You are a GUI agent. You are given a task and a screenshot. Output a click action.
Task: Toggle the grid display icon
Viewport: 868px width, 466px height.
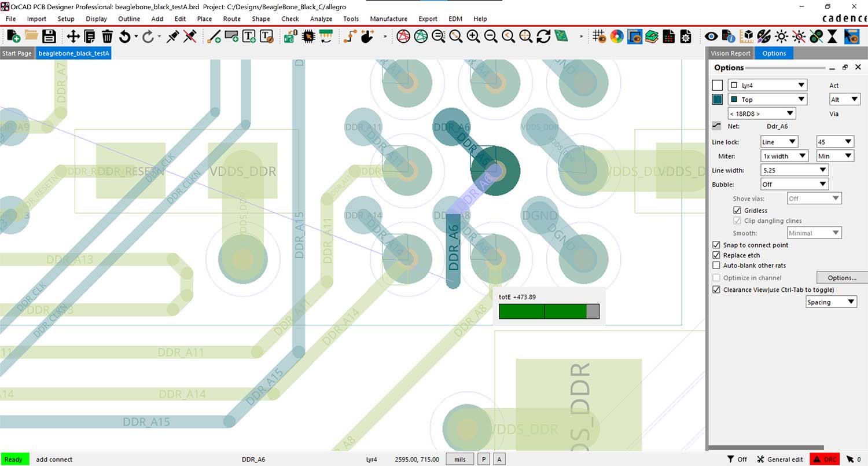599,36
